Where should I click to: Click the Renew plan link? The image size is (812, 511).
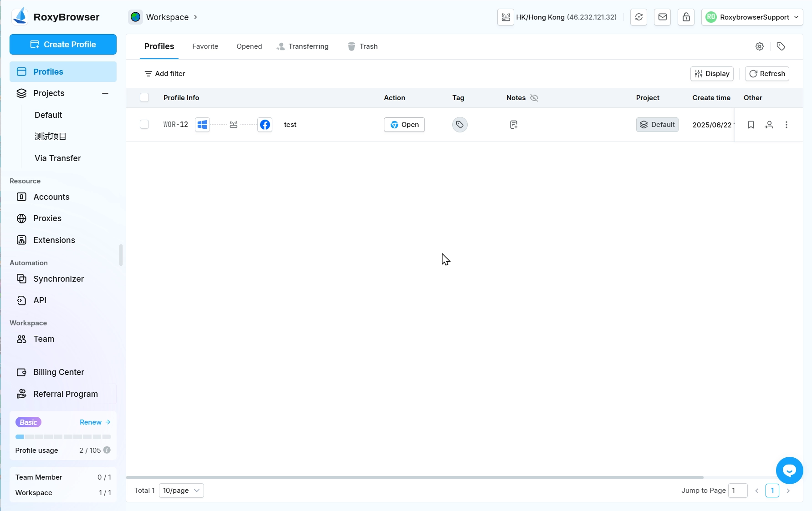click(x=95, y=422)
